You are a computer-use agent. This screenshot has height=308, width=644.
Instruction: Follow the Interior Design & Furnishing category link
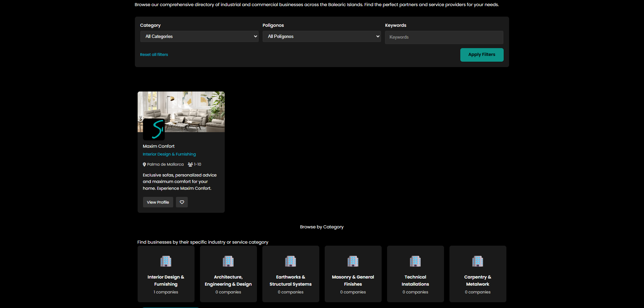[169, 154]
